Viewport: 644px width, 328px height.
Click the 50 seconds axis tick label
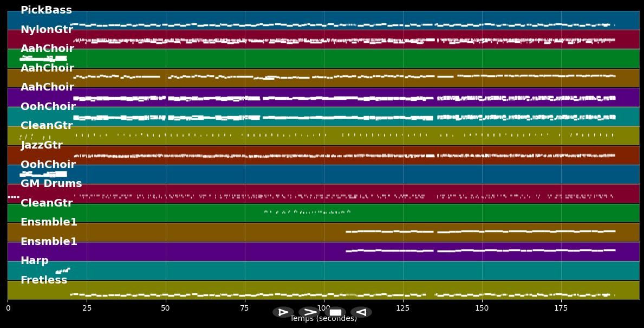click(x=165, y=308)
